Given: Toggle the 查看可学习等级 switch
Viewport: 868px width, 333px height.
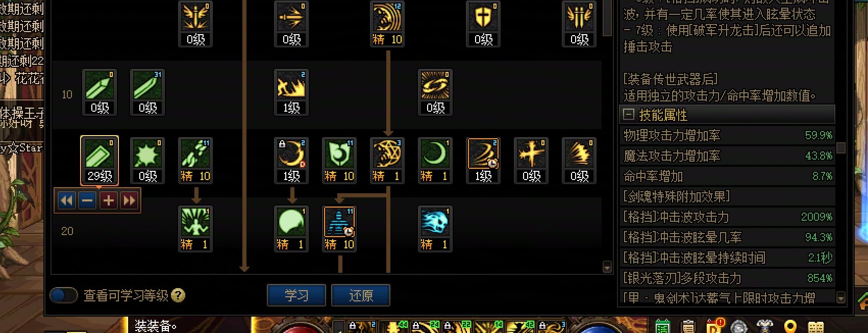Looking at the screenshot, I should point(63,295).
